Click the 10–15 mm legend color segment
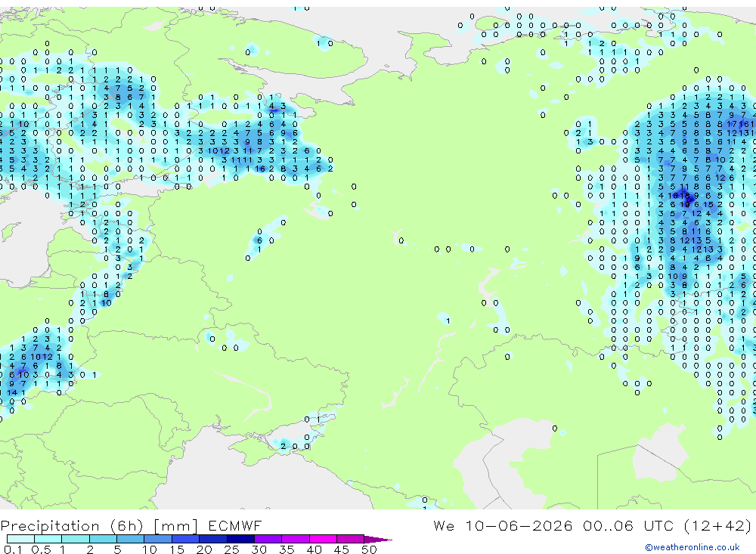The width and height of the screenshot is (756, 554). pyautogui.click(x=158, y=539)
